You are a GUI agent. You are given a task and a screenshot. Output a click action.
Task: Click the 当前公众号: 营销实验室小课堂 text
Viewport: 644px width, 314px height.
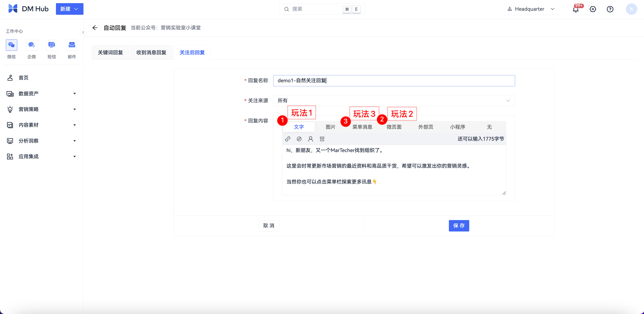pyautogui.click(x=166, y=28)
